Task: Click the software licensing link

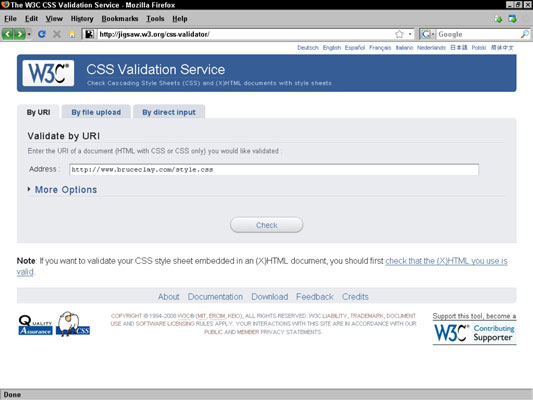Action: (x=165, y=324)
